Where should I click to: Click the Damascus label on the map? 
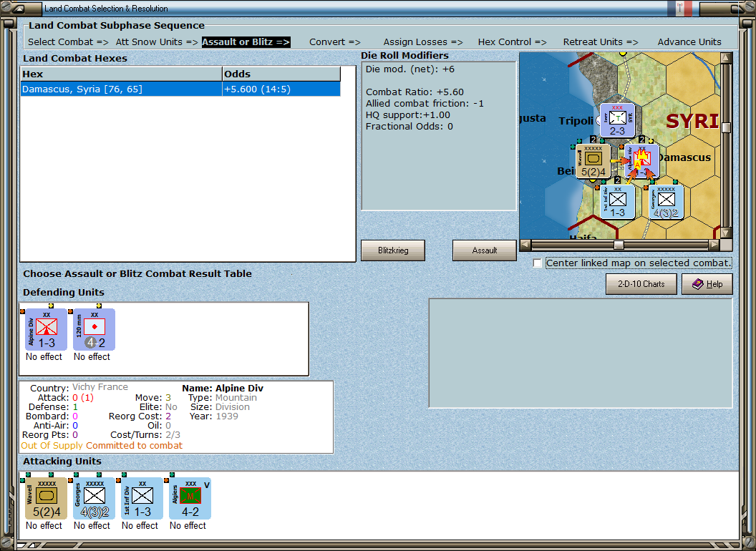[x=684, y=157]
